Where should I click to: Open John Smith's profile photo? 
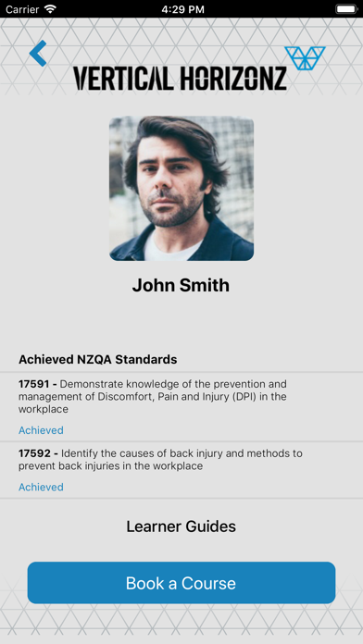click(181, 188)
